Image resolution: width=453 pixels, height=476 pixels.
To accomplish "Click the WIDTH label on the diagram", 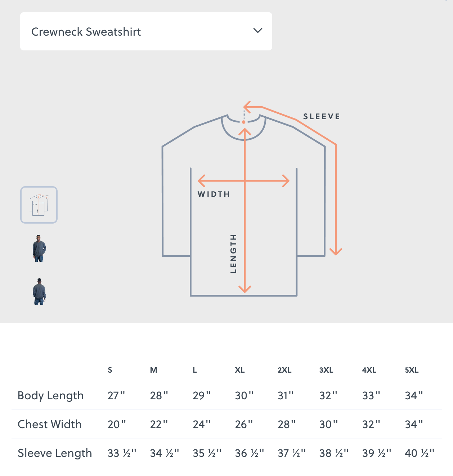I will 214,194.
